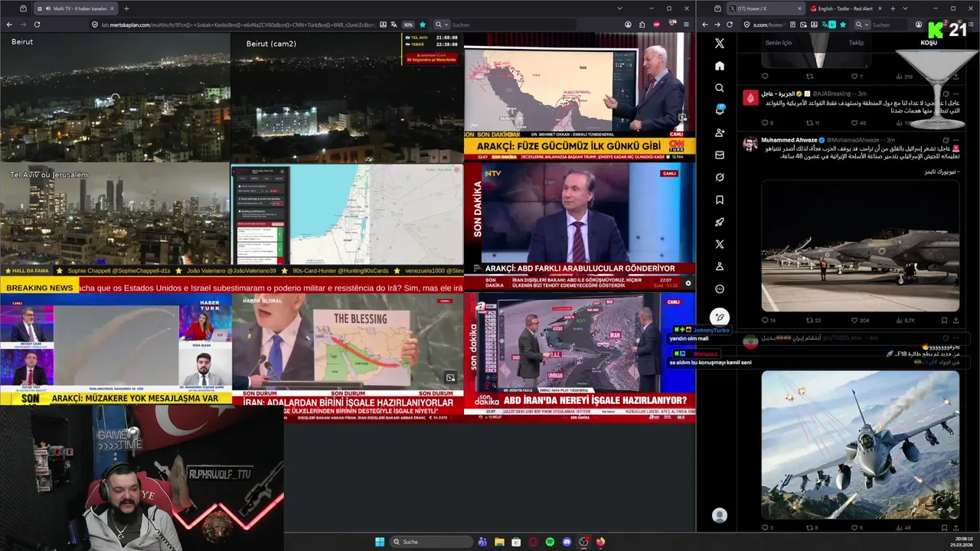Image resolution: width=980 pixels, height=551 pixels.
Task: Repost the AJABreaking tweet
Action: (811, 122)
